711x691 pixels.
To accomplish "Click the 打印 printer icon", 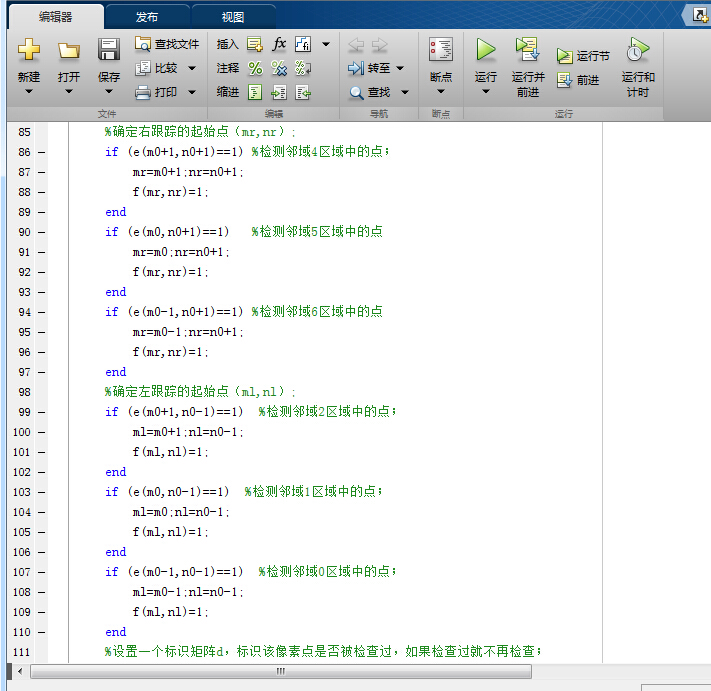I will coord(143,92).
